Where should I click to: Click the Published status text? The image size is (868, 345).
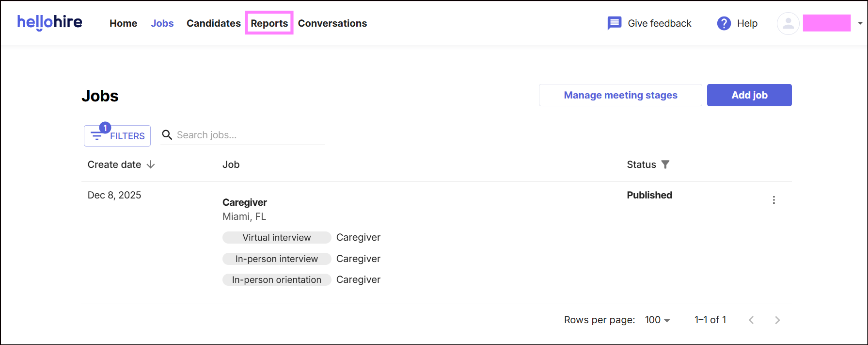[649, 195]
